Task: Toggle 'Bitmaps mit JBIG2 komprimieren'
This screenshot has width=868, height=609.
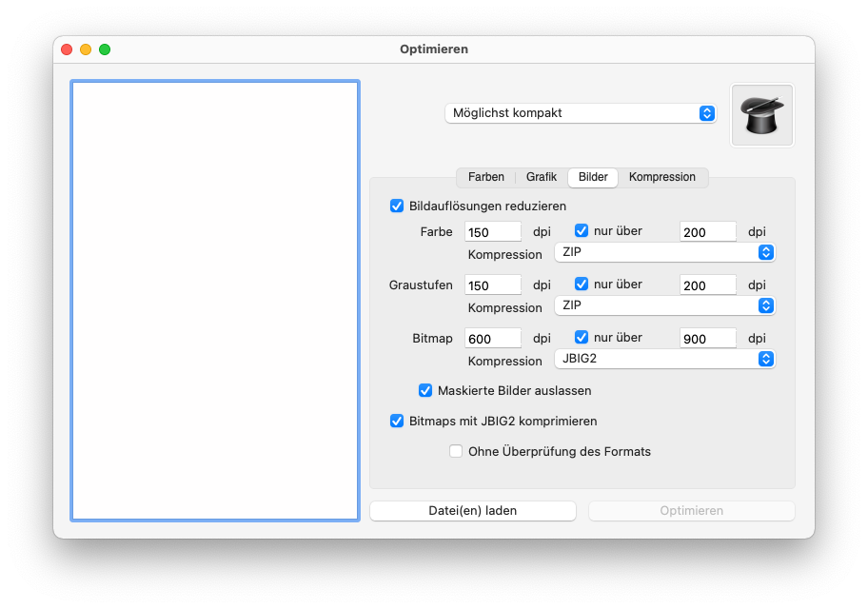Action: pos(397,421)
